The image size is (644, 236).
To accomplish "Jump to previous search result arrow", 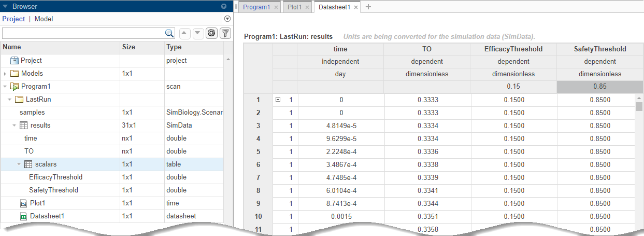I will point(184,33).
